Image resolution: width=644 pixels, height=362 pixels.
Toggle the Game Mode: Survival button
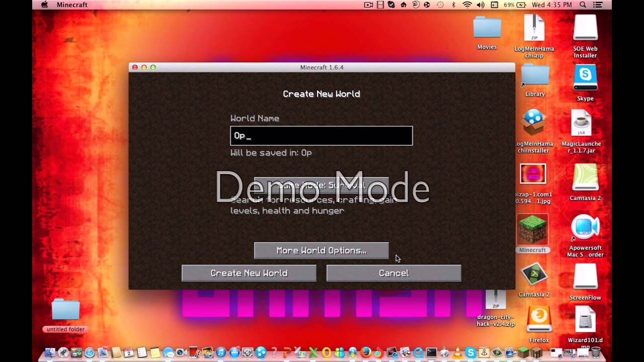(321, 185)
